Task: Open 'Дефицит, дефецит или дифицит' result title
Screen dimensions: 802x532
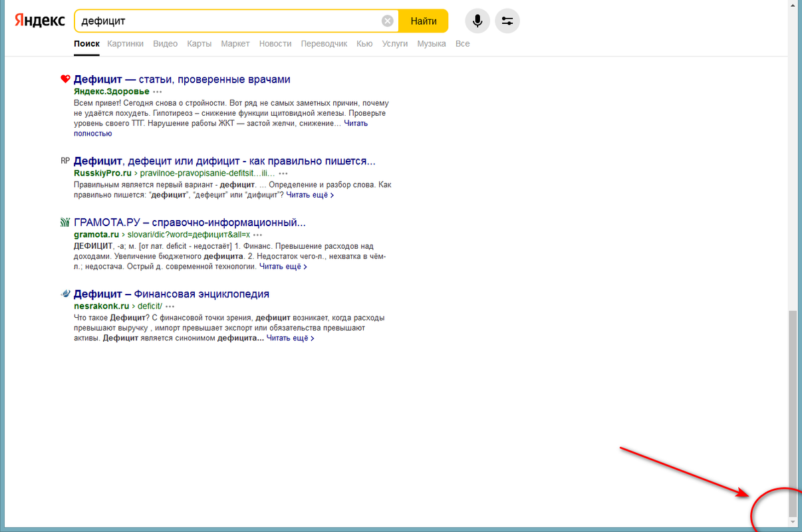Action: coord(225,161)
